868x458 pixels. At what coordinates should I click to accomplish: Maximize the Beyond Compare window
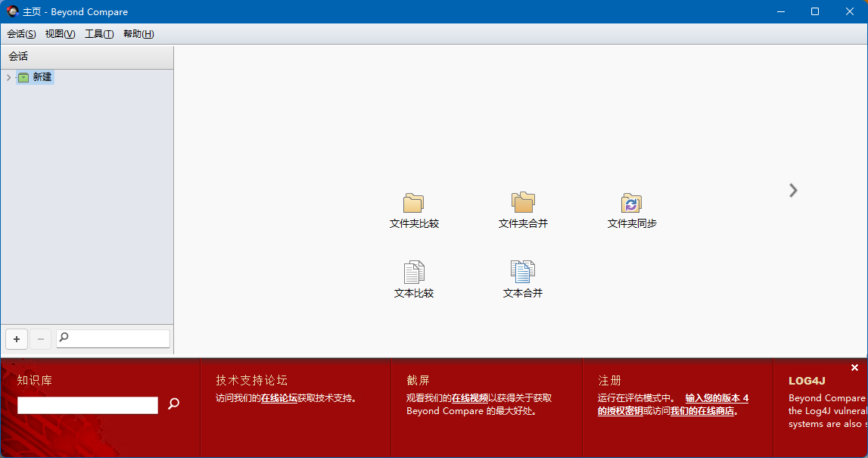(815, 11)
